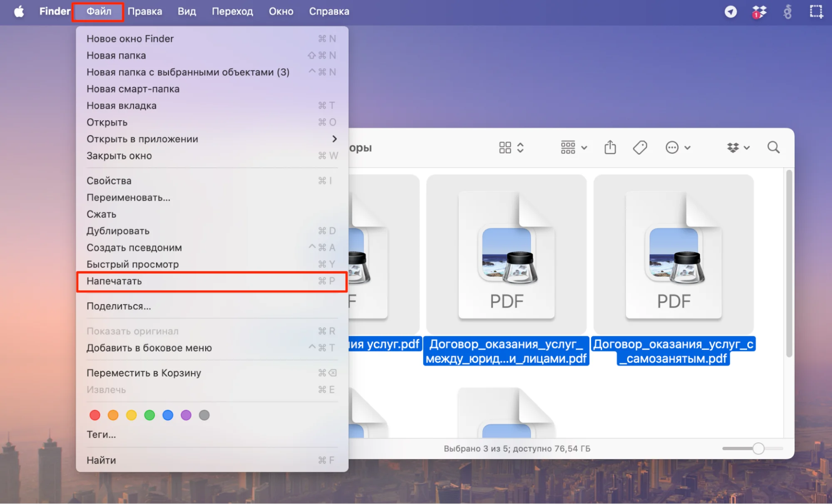Click the Share icon in Finder toolbar

pos(610,147)
